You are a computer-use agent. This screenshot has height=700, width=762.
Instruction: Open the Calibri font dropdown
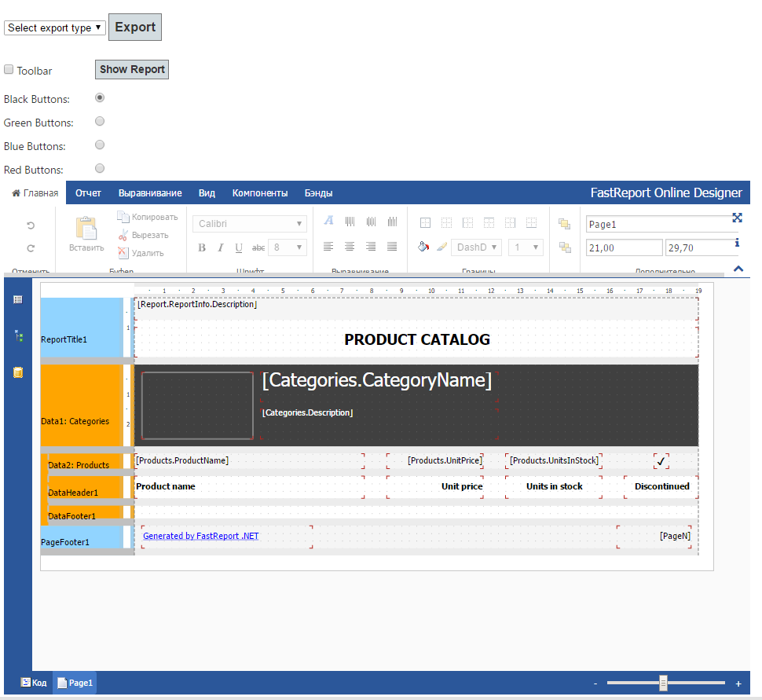[249, 224]
